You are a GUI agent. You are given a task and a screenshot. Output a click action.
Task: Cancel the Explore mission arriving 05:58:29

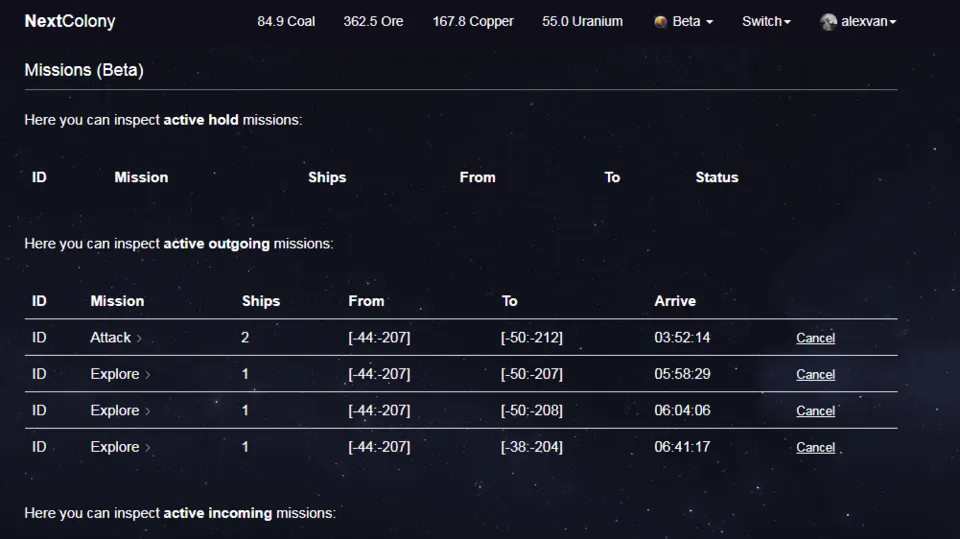pyautogui.click(x=815, y=375)
